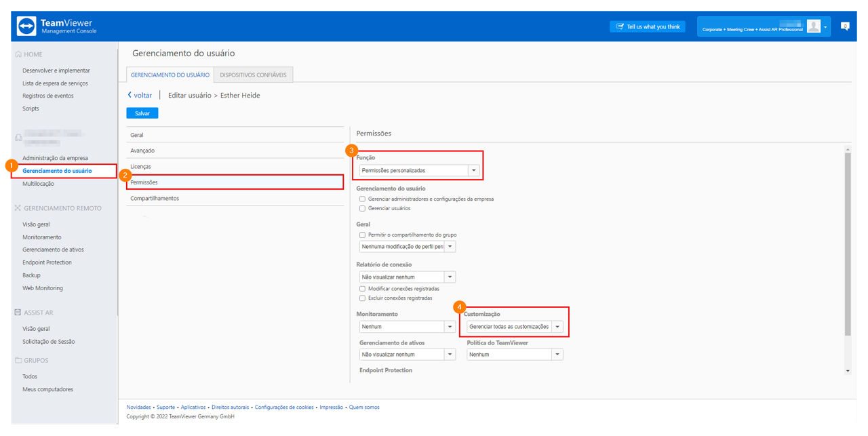This screenshot has height=436, width=868.
Task: Open Gerenciamento de ativos sidebar item
Action: (53, 250)
